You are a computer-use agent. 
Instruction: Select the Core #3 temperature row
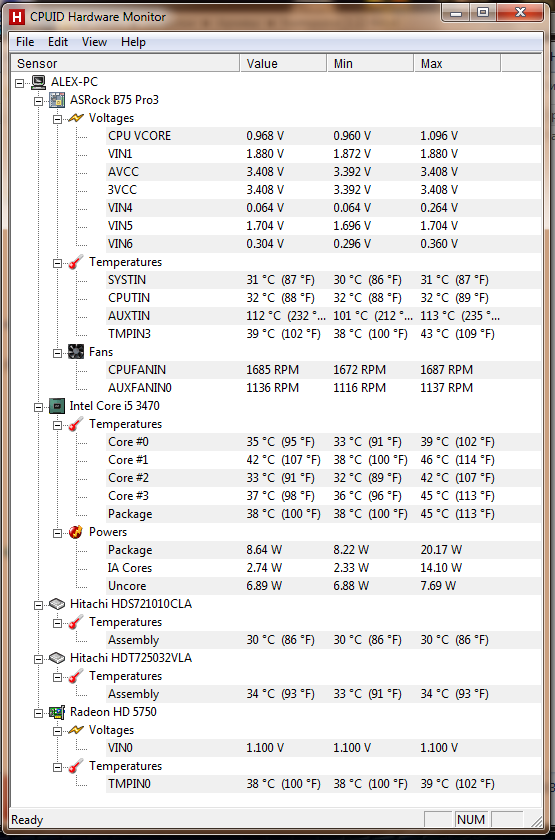324,496
